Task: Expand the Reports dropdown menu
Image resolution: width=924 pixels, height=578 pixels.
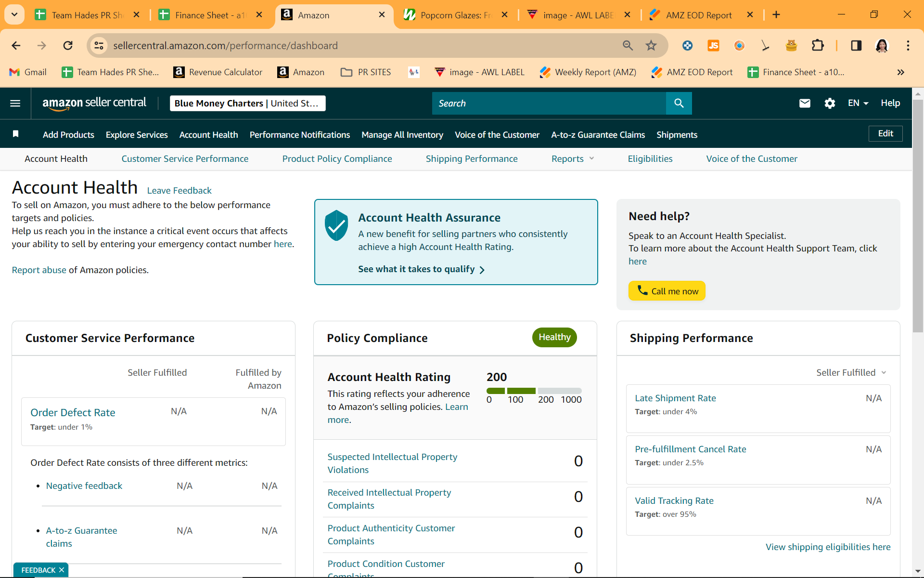Action: click(x=573, y=159)
